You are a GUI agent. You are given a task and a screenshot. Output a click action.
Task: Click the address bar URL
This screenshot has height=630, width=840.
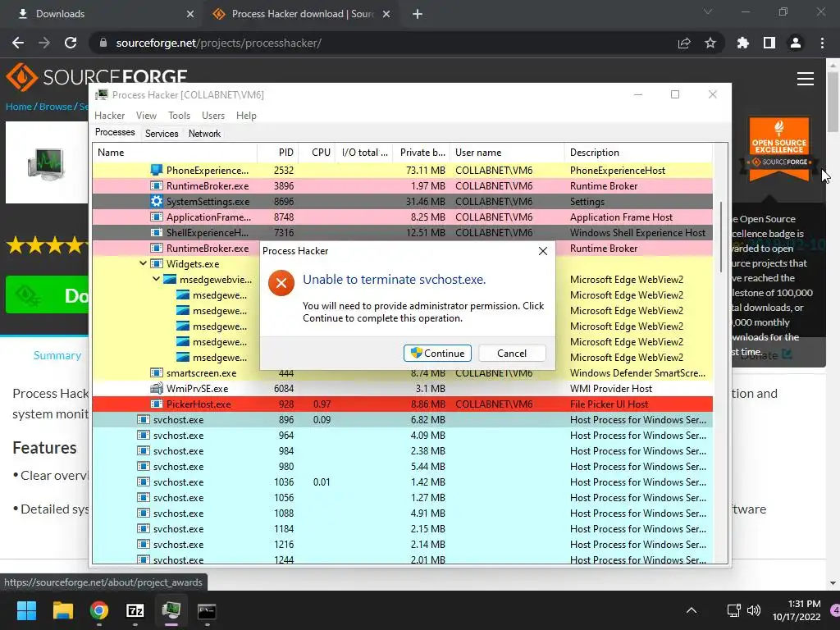pyautogui.click(x=218, y=43)
